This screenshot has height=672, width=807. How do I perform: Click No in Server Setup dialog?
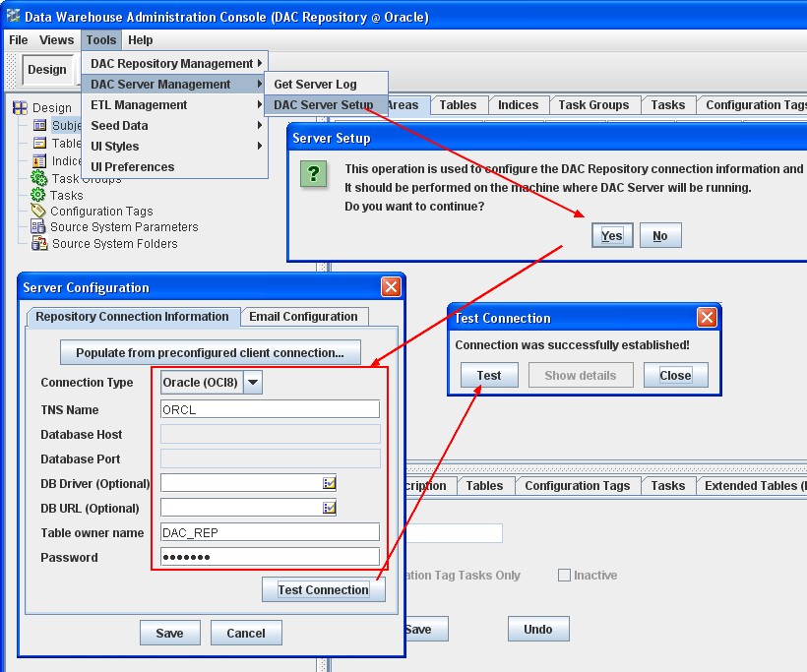coord(660,236)
